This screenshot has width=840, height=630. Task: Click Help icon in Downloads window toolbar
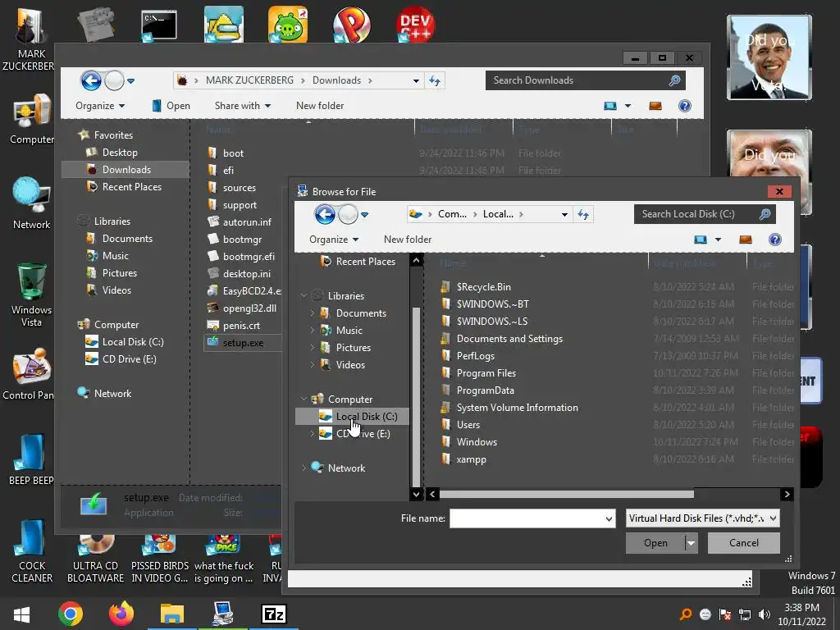[685, 106]
